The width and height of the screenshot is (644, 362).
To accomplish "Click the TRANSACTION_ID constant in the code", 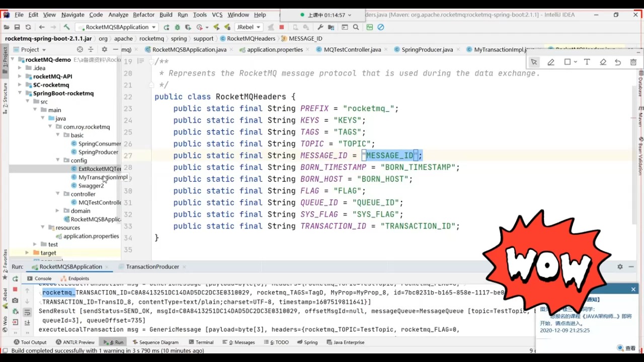I will (333, 226).
